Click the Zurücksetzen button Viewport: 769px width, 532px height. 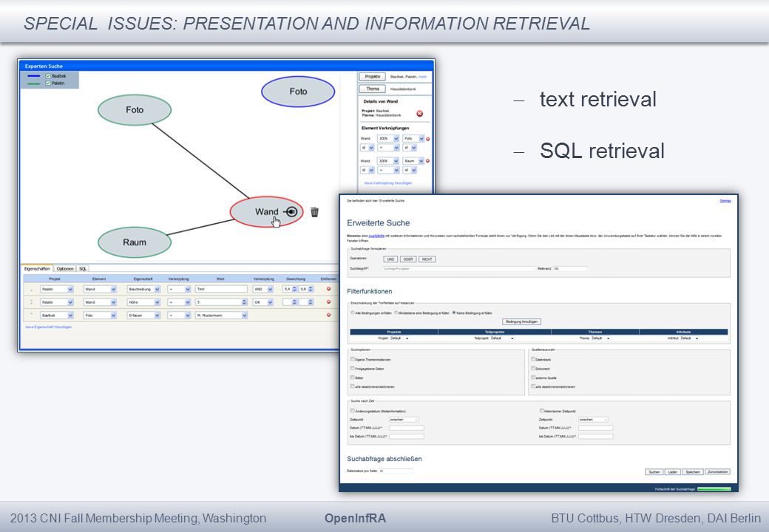click(718, 471)
